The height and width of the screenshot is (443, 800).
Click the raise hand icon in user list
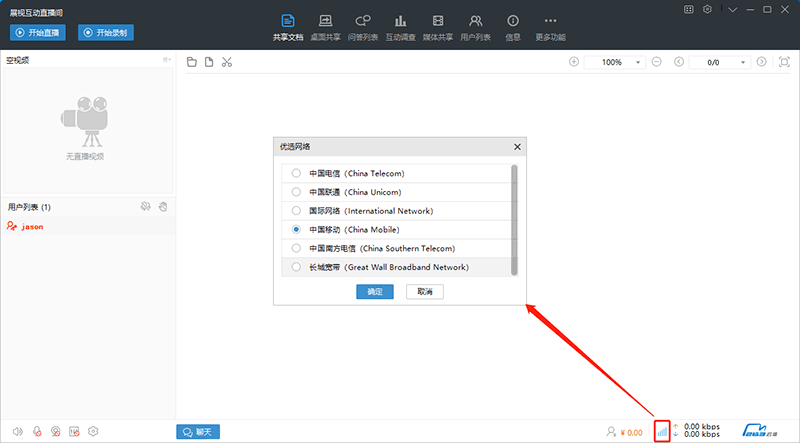(162, 207)
